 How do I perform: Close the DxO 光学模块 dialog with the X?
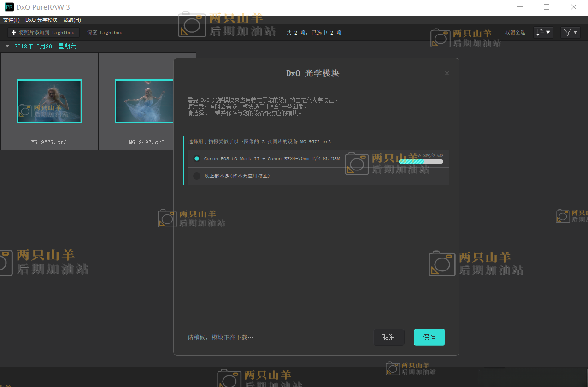click(x=447, y=73)
